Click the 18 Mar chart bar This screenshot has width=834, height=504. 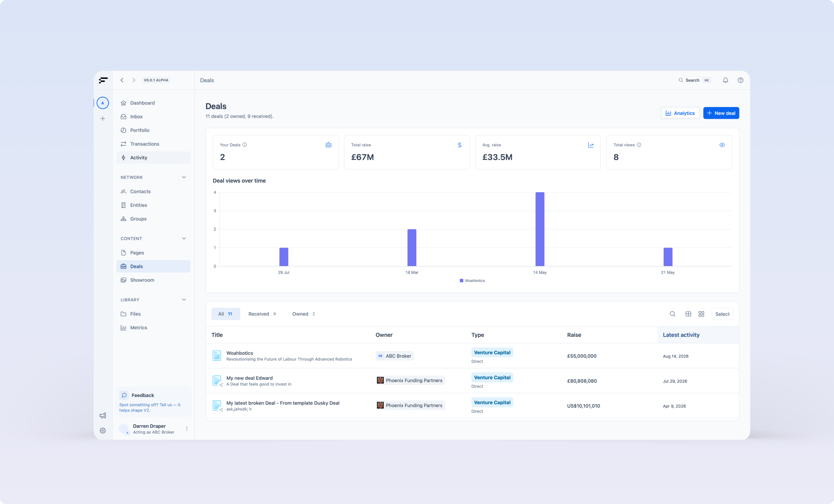pyautogui.click(x=412, y=248)
